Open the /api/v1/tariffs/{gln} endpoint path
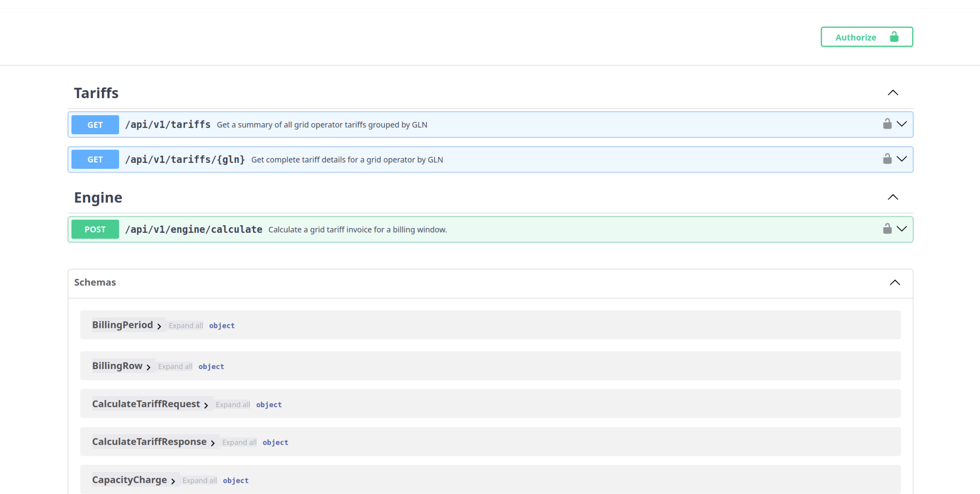 pyautogui.click(x=185, y=160)
